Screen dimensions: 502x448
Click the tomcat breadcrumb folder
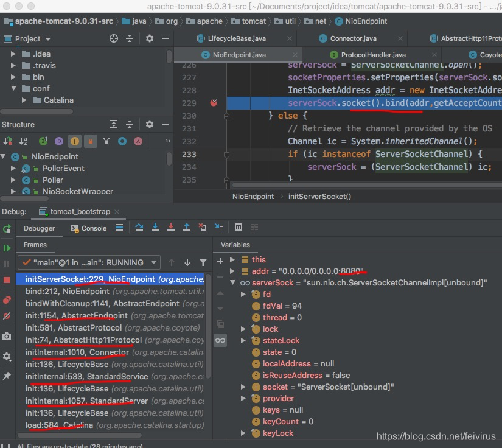tap(249, 21)
